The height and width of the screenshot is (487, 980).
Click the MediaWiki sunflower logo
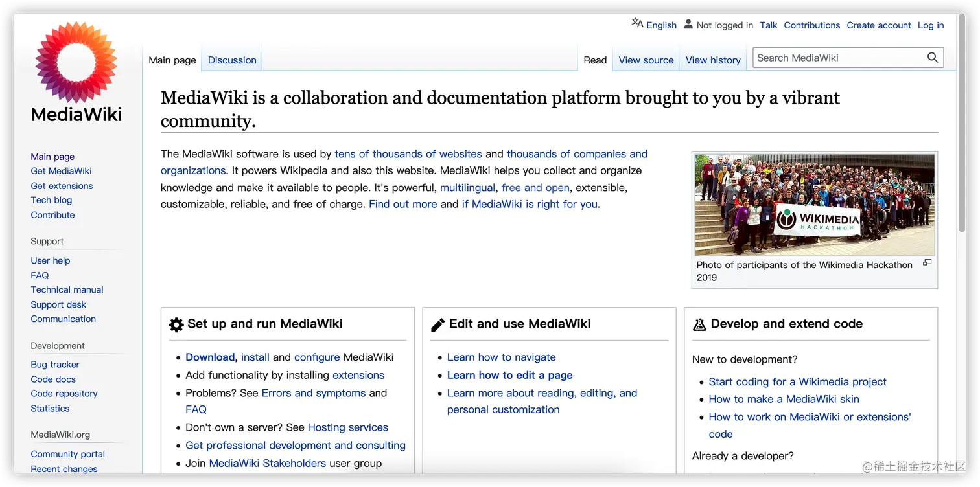76,73
